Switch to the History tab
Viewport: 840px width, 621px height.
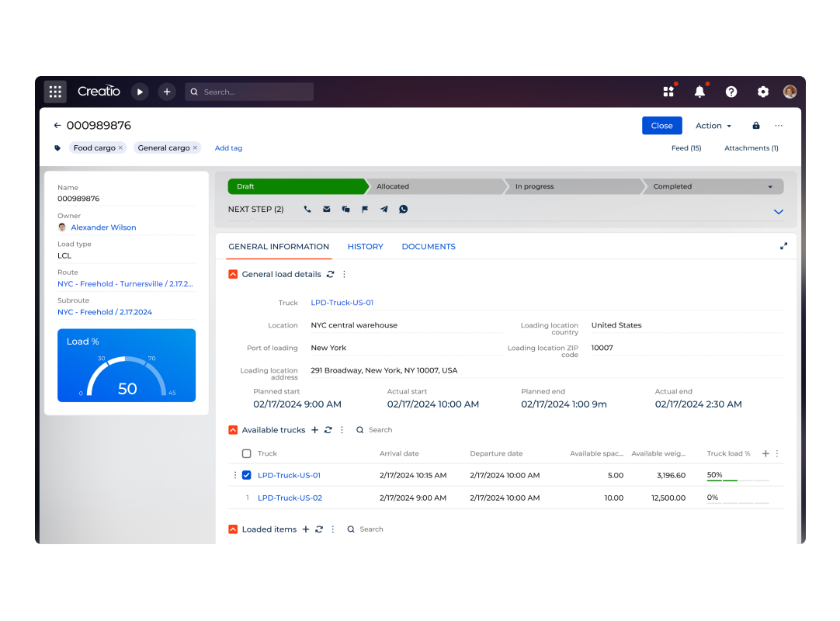click(365, 247)
